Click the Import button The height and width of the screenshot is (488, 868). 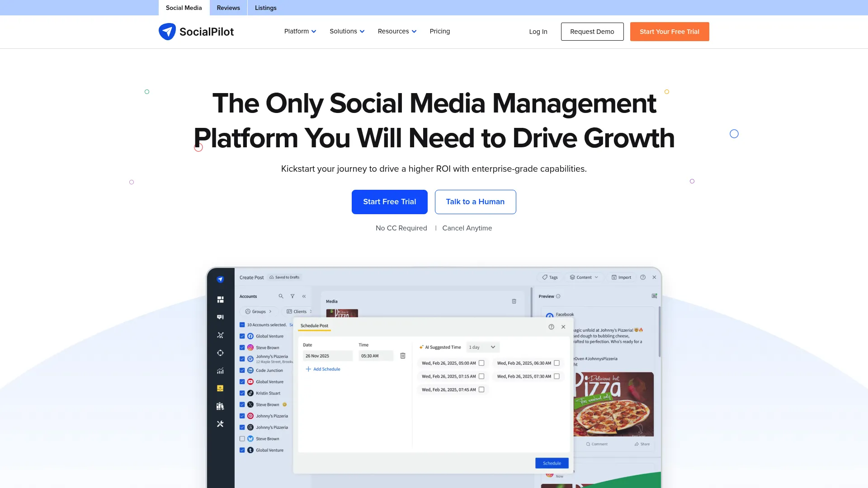621,277
